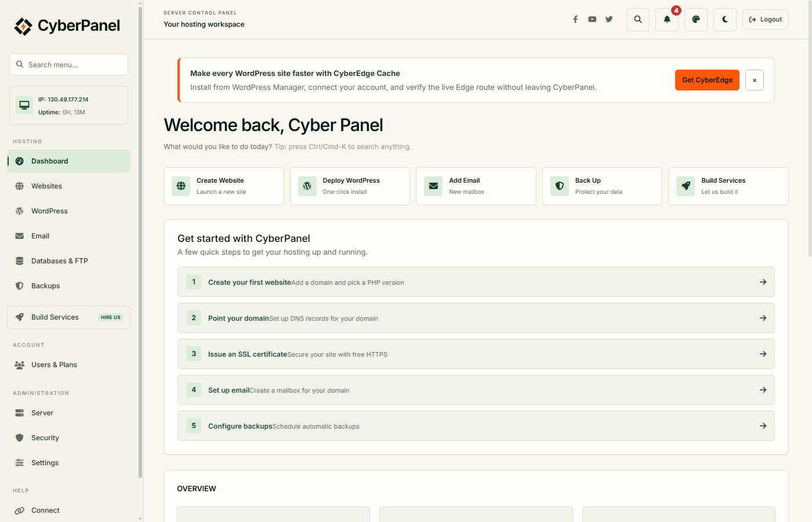The height and width of the screenshot is (522, 812).
Task: Click arrow on Create your first website row
Action: pyautogui.click(x=763, y=282)
